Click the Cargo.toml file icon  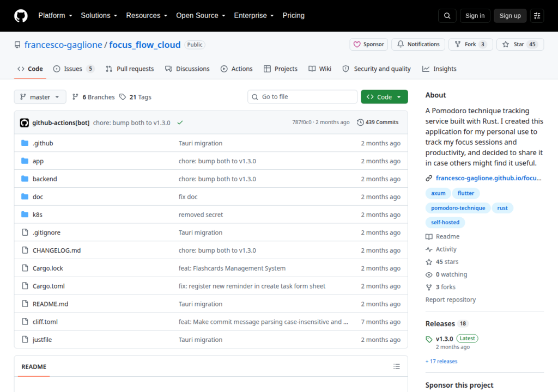25,286
